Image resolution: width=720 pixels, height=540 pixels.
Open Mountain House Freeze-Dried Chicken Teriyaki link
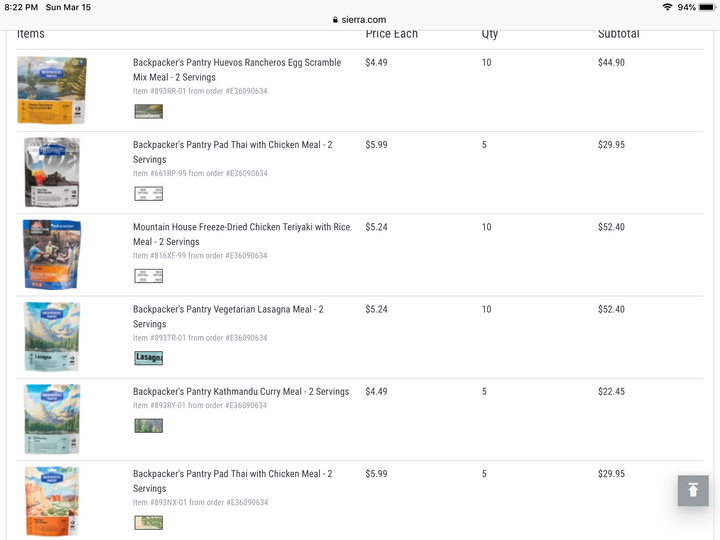pyautogui.click(x=242, y=234)
